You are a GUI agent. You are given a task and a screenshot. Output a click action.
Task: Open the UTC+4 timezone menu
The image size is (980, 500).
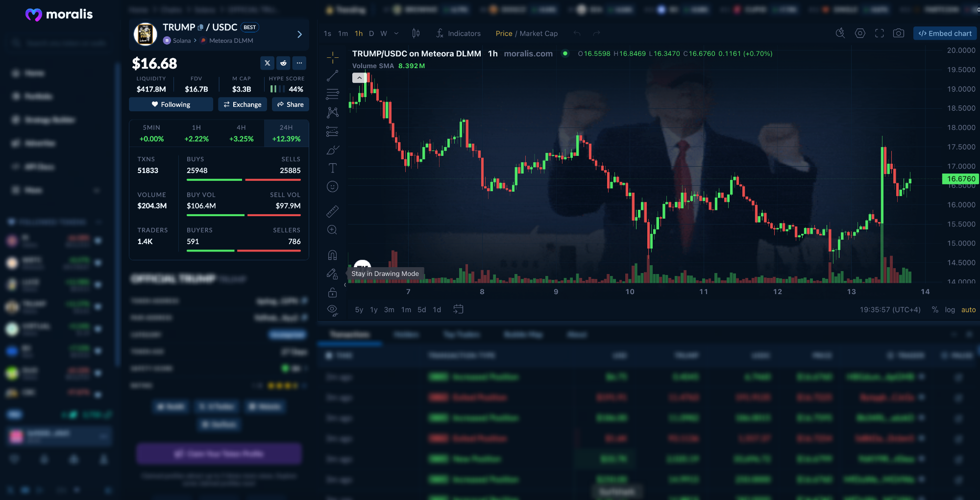(x=890, y=310)
